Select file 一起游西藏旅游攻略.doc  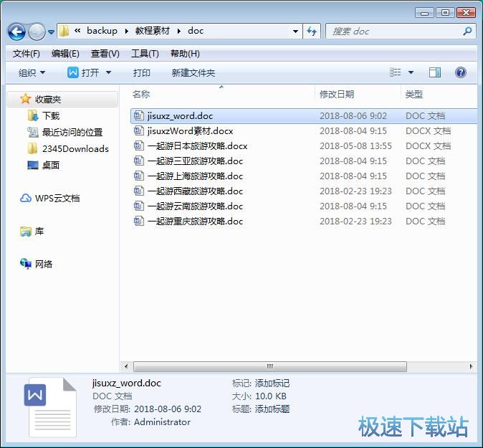point(196,191)
